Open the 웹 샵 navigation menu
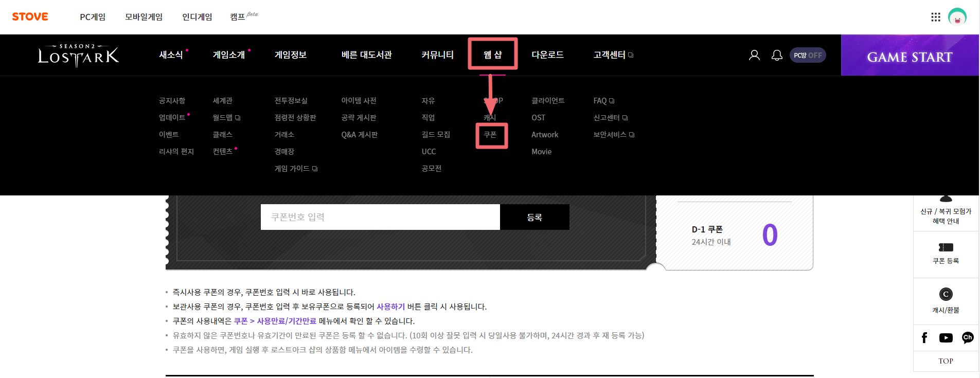The image size is (980, 378). (x=493, y=55)
